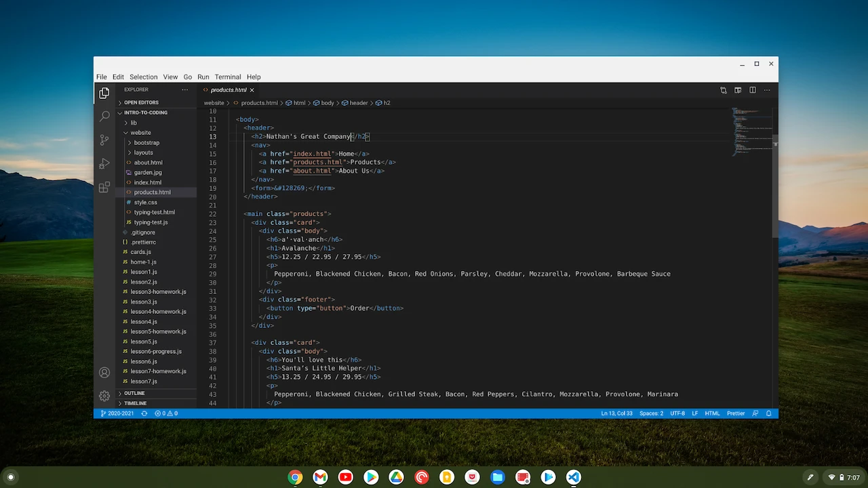Open the View menu
Image resolution: width=868 pixels, height=488 pixels.
(x=170, y=77)
